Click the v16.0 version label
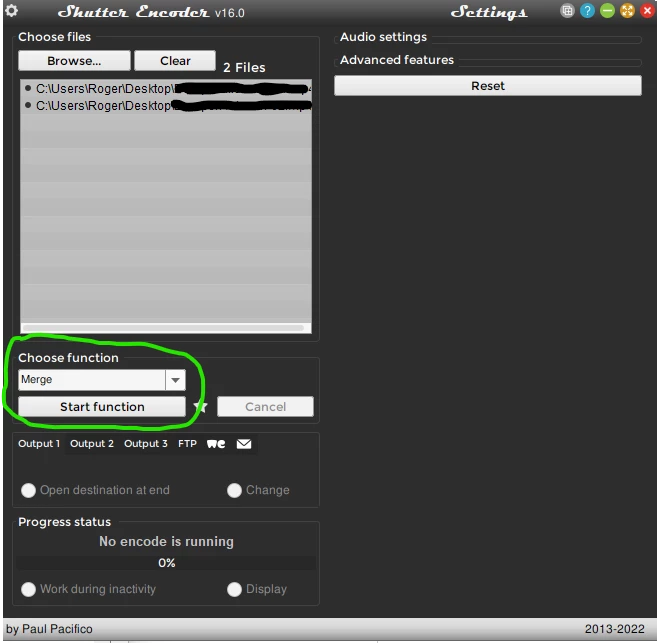The height and width of the screenshot is (643, 657). (x=230, y=13)
